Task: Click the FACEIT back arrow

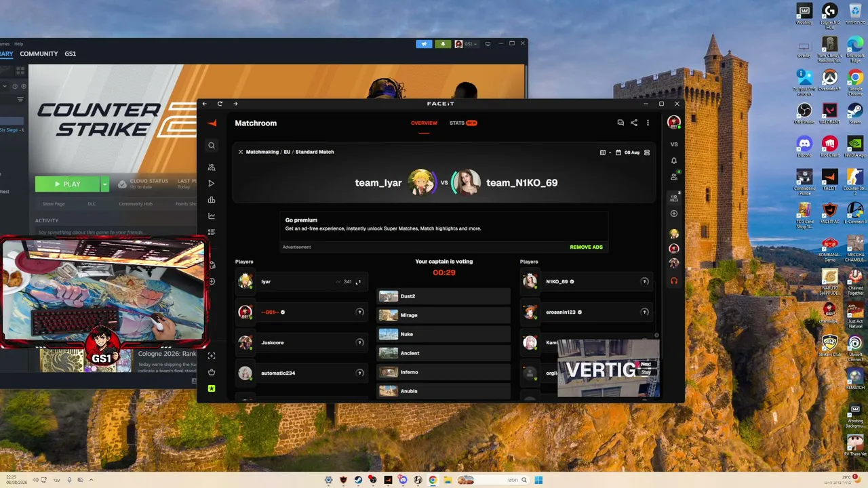Action: [205, 104]
